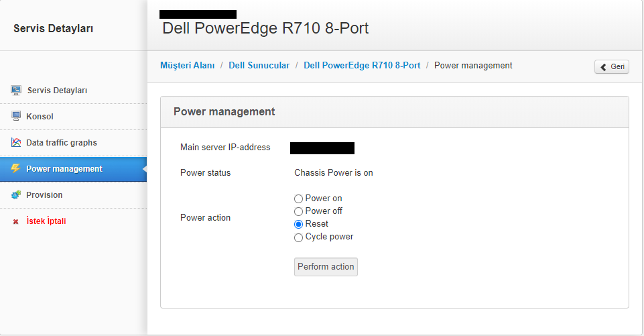Open Data traffic graphs in the sidebar

tap(74, 143)
